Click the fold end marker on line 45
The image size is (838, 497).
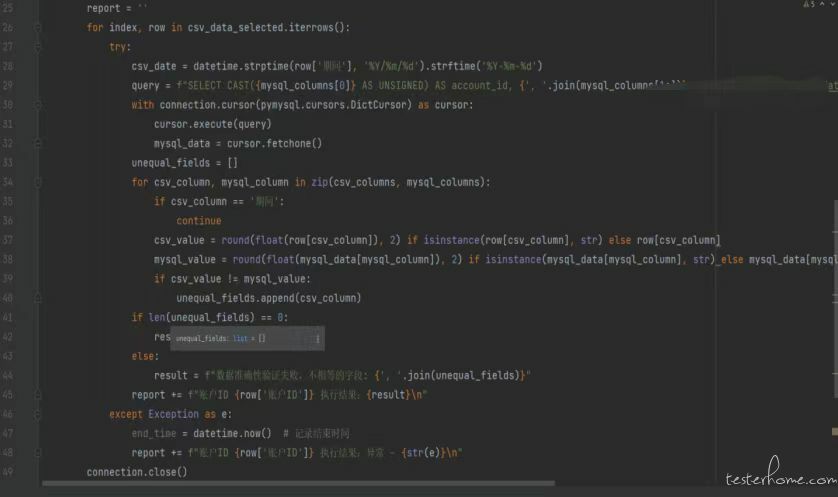[37, 395]
